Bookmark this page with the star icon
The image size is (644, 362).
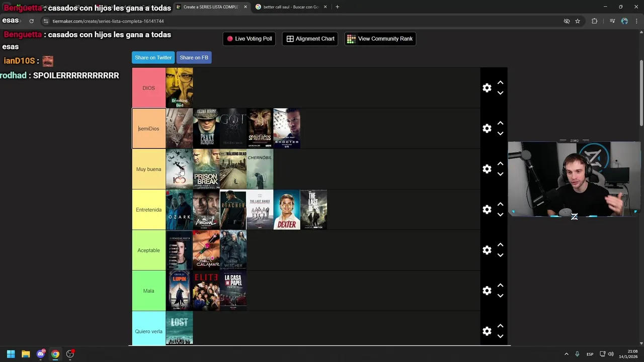tap(578, 21)
